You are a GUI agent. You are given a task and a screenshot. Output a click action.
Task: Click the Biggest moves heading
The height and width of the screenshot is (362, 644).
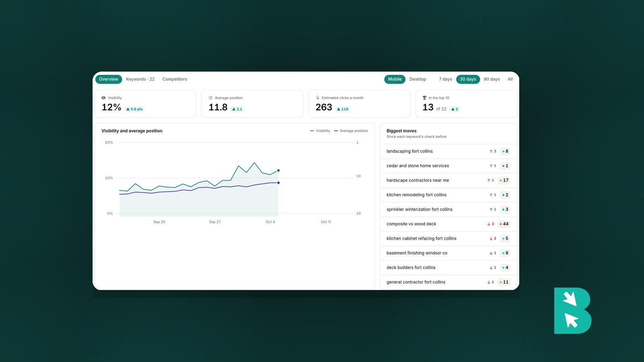(401, 131)
